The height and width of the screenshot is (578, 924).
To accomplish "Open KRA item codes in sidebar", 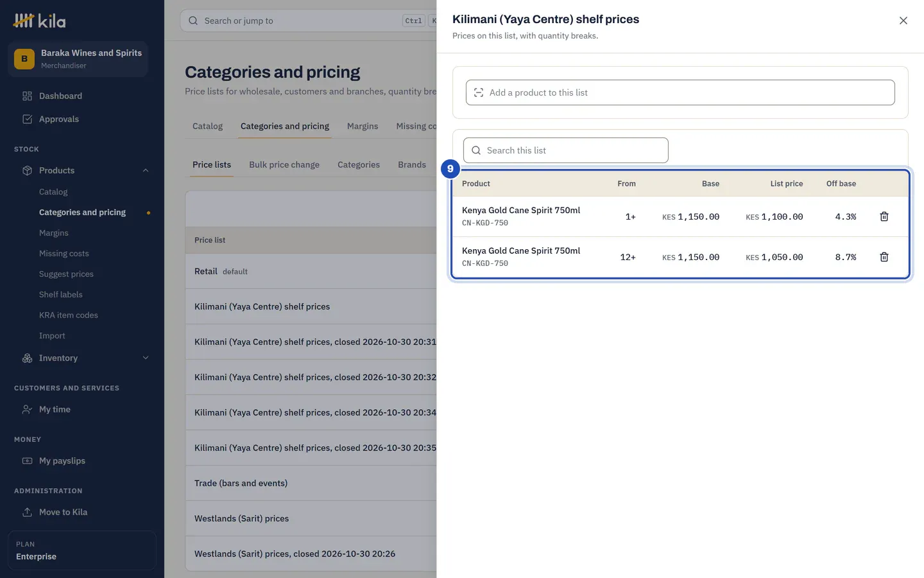I will 69,315.
